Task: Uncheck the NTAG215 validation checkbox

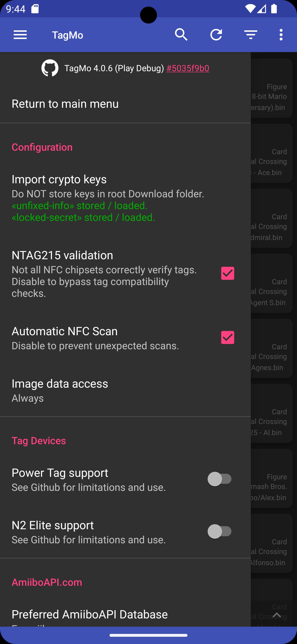Action: (227, 273)
